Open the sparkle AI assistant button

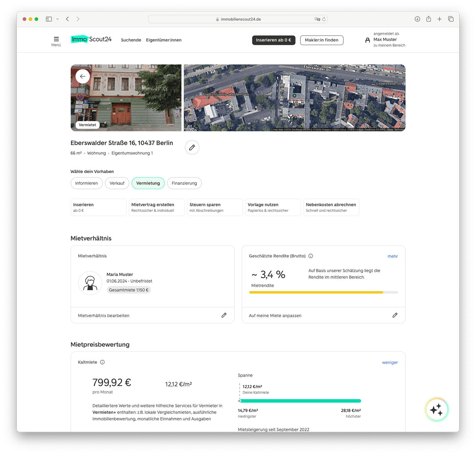pos(436,410)
